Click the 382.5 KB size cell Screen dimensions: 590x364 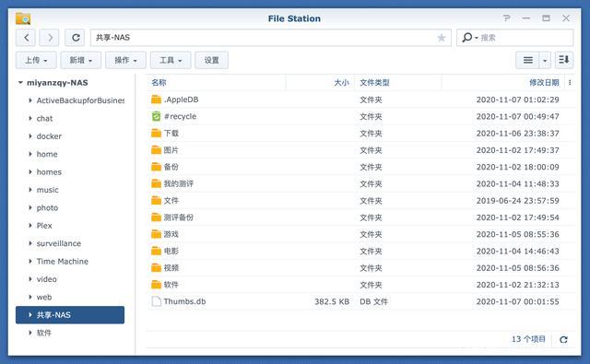coord(332,301)
